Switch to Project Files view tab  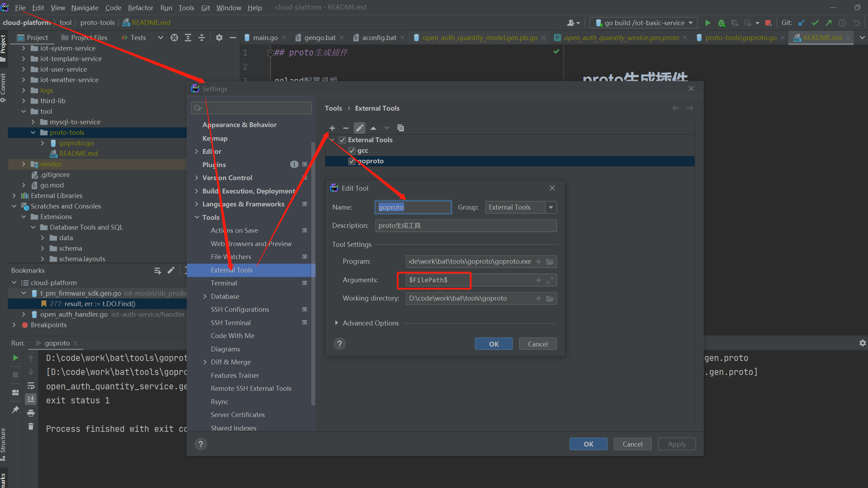pos(84,38)
